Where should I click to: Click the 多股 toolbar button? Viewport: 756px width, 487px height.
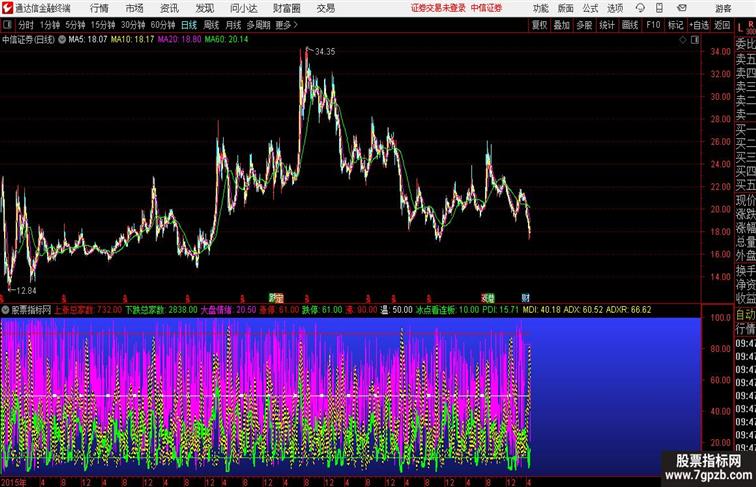pos(584,25)
